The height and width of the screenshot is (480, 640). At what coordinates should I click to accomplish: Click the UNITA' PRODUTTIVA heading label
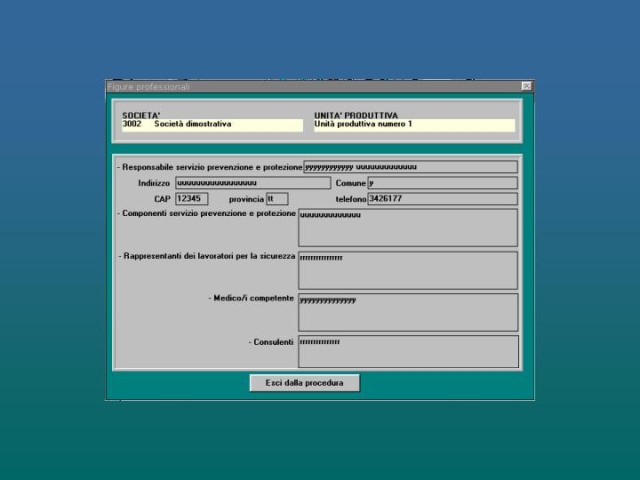point(355,115)
